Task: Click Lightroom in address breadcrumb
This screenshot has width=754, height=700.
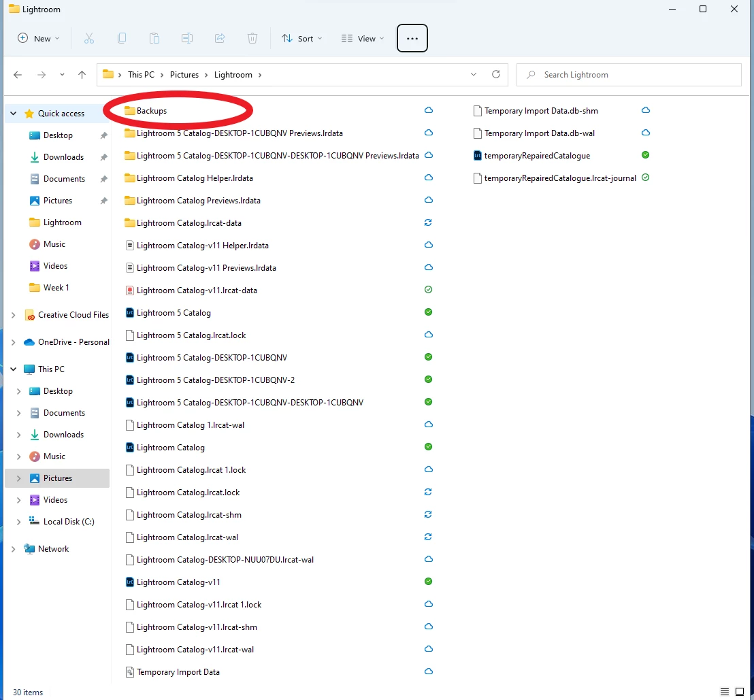Action: [233, 75]
